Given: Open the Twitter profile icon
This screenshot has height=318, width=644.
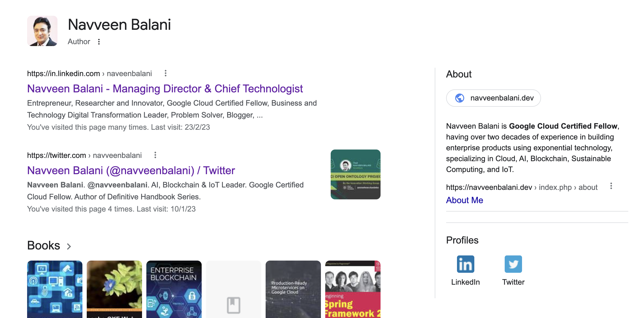Looking at the screenshot, I should pos(513,264).
